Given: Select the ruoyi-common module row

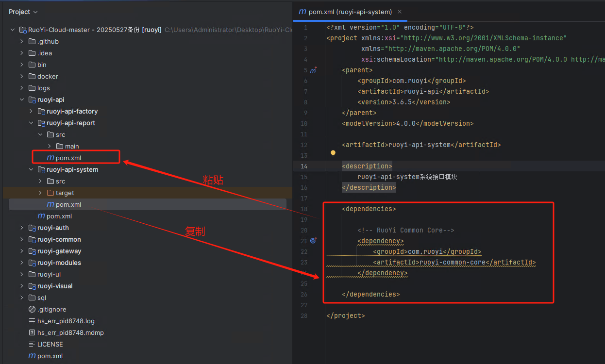Looking at the screenshot, I should click(148, 239).
